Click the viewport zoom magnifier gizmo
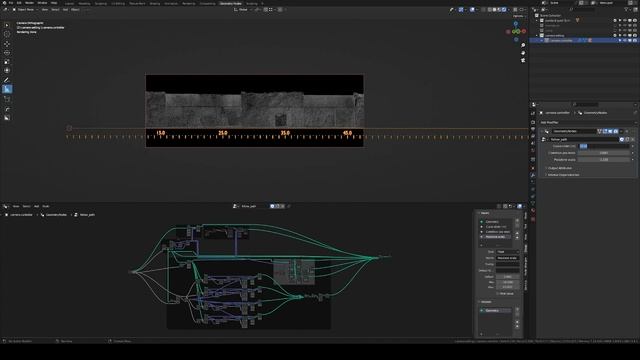The image size is (640, 360). [x=523, y=45]
